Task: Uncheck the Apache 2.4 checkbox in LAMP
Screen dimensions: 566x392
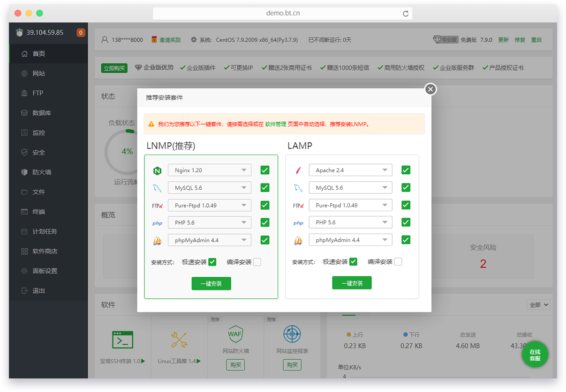Action: tap(406, 170)
